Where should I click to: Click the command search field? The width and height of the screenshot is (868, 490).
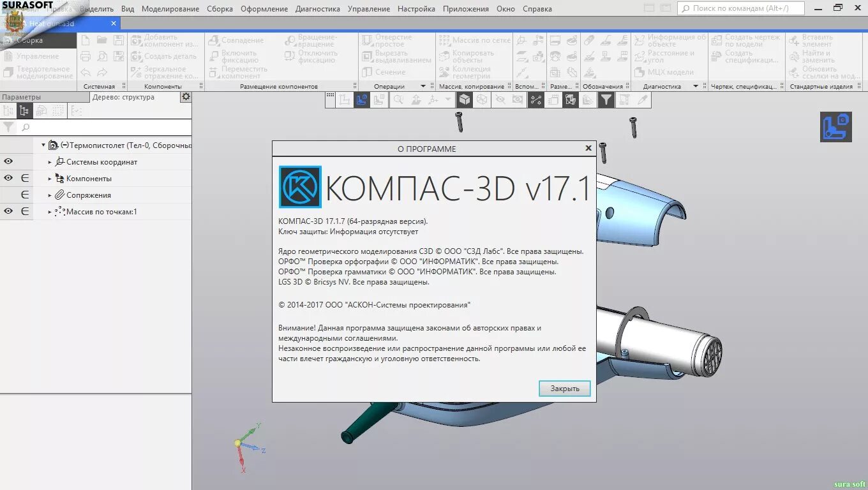(740, 8)
